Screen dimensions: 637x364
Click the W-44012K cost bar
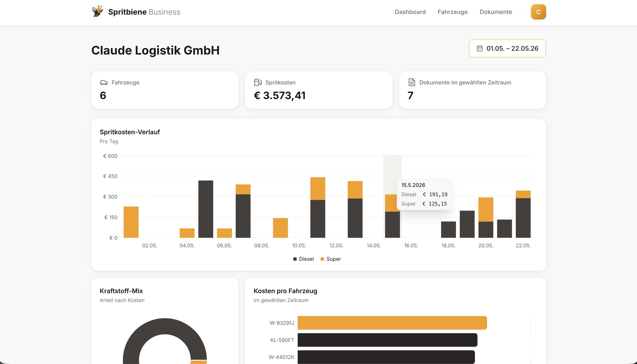[386, 357]
